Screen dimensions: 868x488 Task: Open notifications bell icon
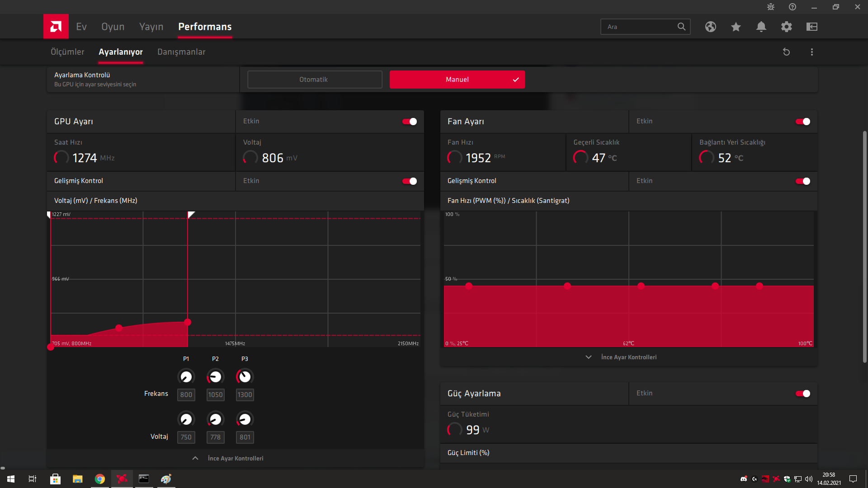pos(761,27)
